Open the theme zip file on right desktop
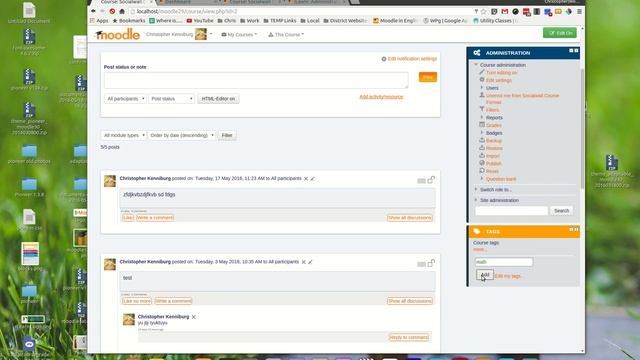This screenshot has width=640, height=360. [x=611, y=171]
